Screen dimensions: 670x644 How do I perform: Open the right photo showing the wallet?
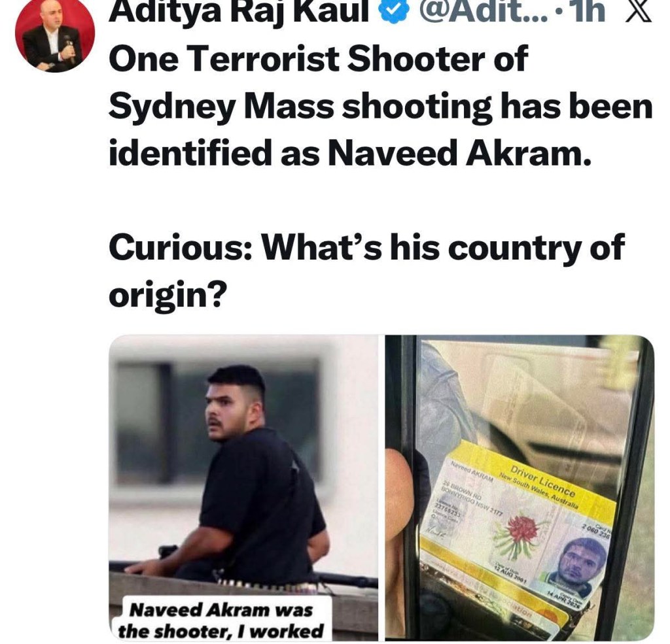click(519, 488)
